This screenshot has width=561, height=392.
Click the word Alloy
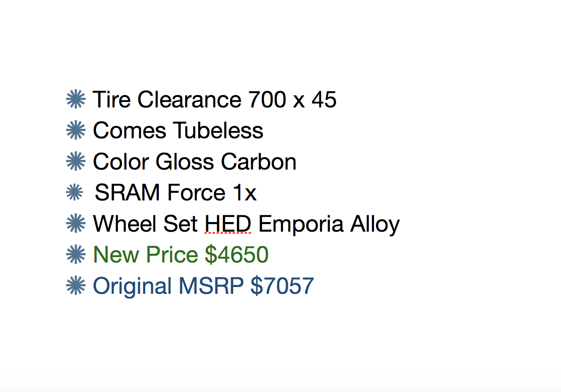(375, 224)
